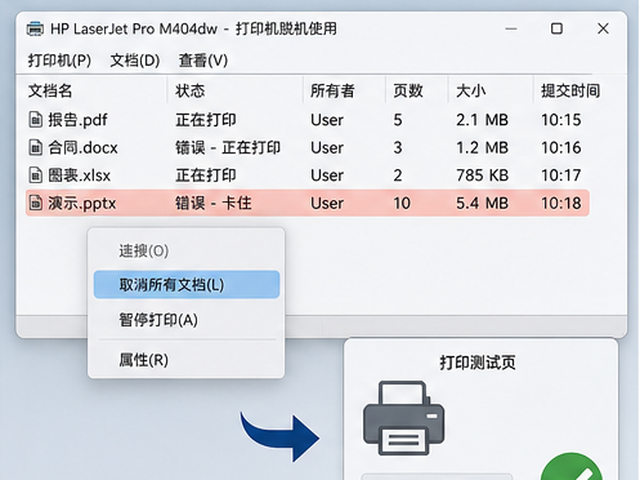The width and height of the screenshot is (640, 480).
Task: Click the 正在打印 status of 报告.pdf
Action: (x=206, y=120)
